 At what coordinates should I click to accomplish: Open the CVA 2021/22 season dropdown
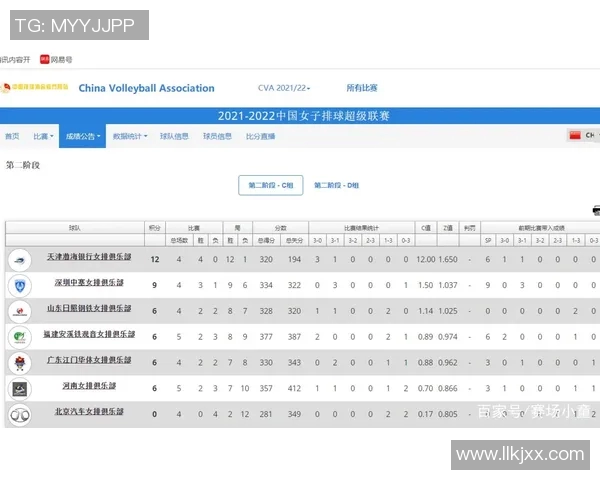pyautogui.click(x=284, y=88)
